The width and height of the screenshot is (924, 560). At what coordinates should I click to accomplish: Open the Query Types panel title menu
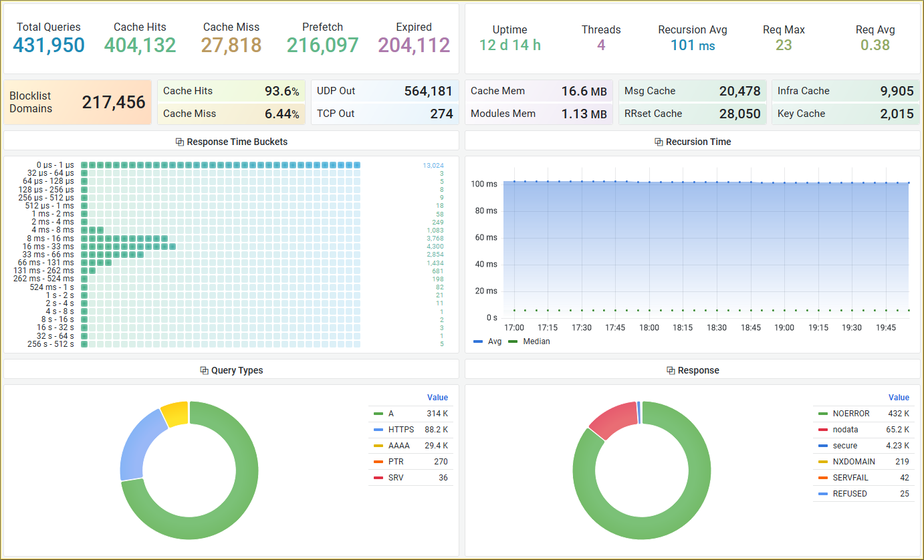237,370
